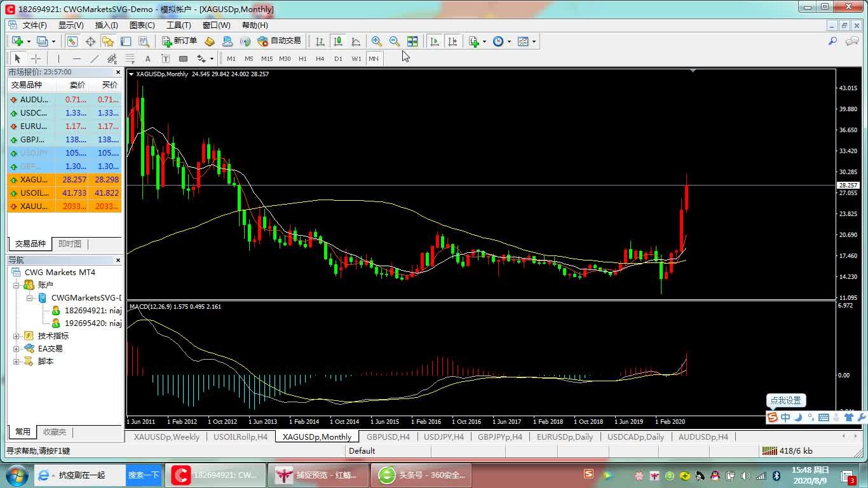Open the indicators list dropdown
Viewport: 868px width, 488px height.
pos(477,41)
